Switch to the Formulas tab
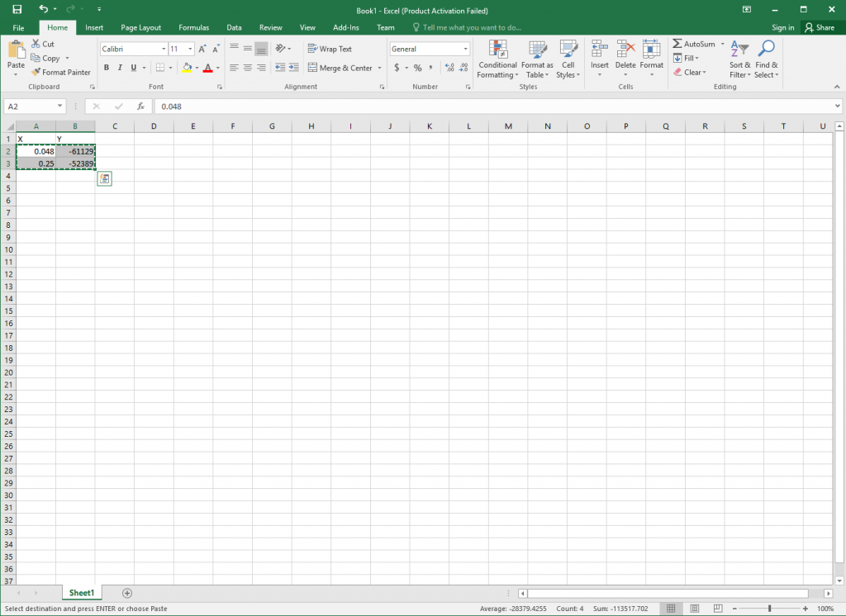 click(x=193, y=27)
